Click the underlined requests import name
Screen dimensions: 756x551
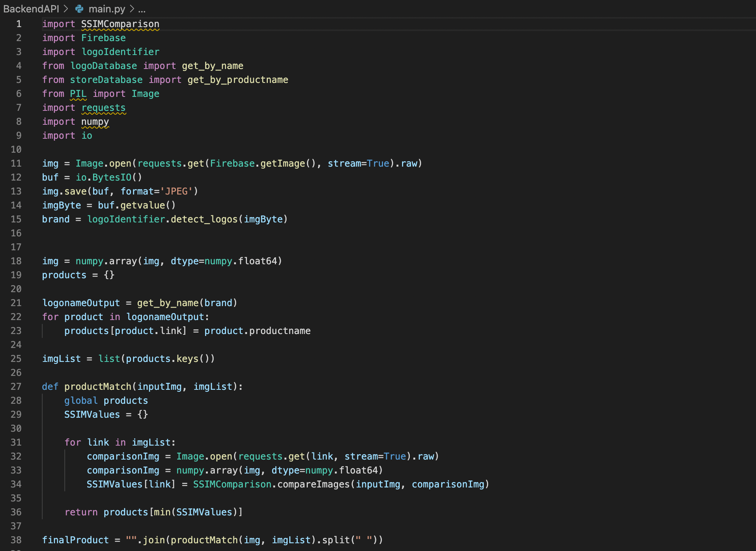click(104, 108)
